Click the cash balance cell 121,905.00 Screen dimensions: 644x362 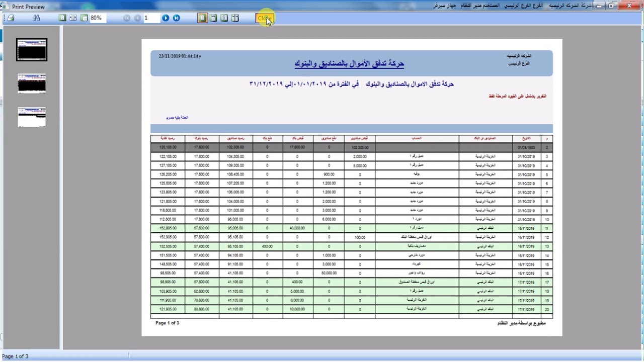[x=168, y=309]
